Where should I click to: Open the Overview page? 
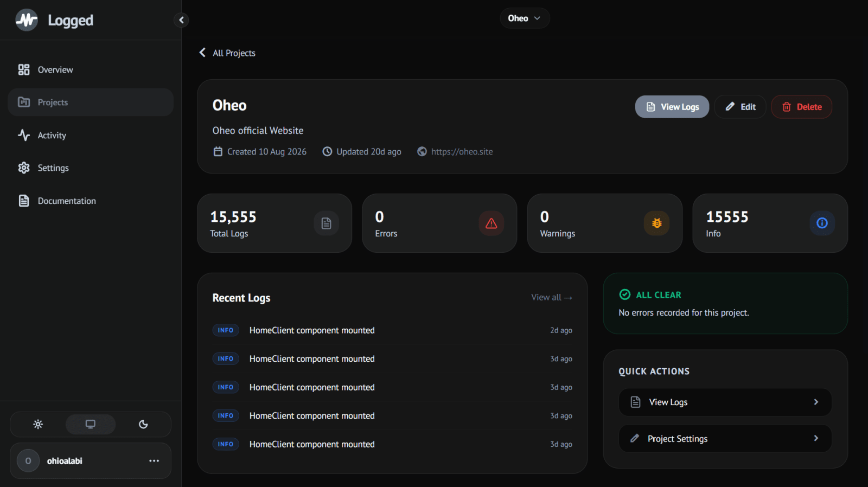[x=91, y=69]
